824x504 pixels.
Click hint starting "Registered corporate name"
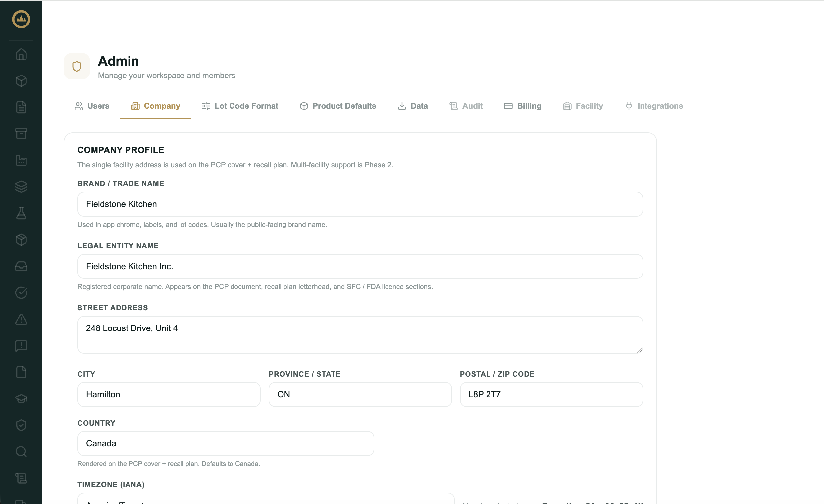255,287
